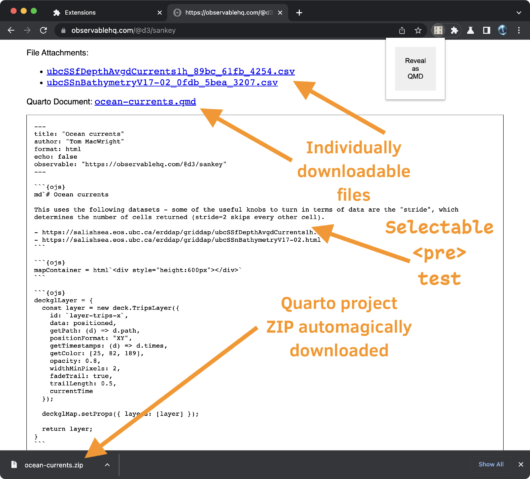Image resolution: width=530 pixels, height=479 pixels.
Task: Click the 'md`# Ocean currents' line
Action: pos(71,195)
